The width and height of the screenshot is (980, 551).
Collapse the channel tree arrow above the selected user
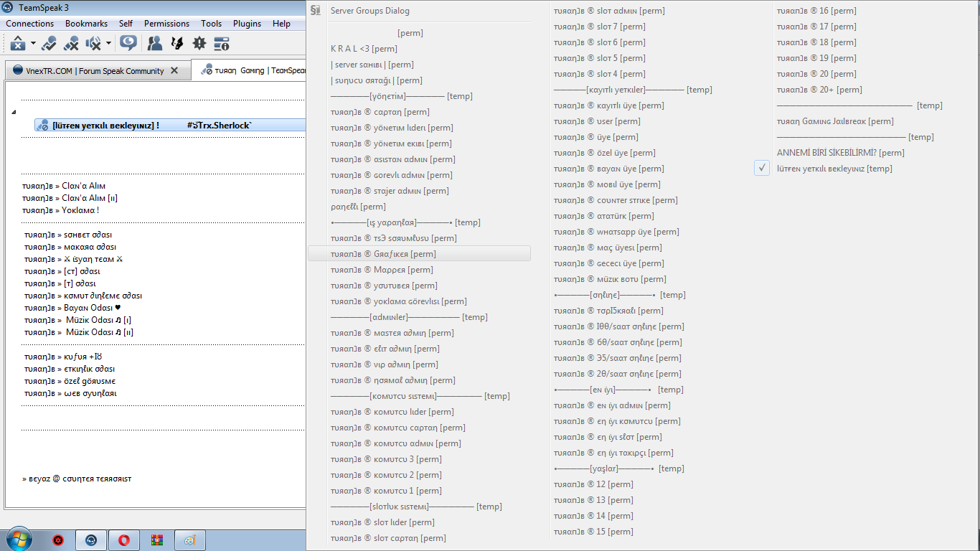point(14,113)
